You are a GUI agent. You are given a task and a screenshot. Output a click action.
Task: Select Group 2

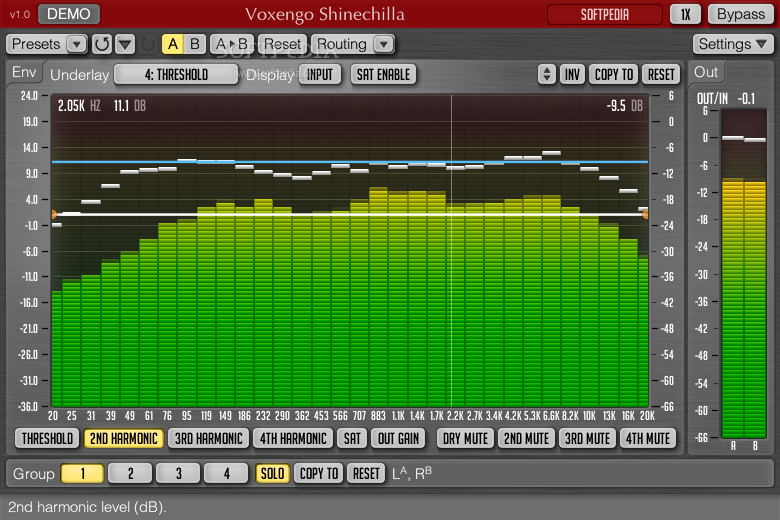click(x=130, y=473)
